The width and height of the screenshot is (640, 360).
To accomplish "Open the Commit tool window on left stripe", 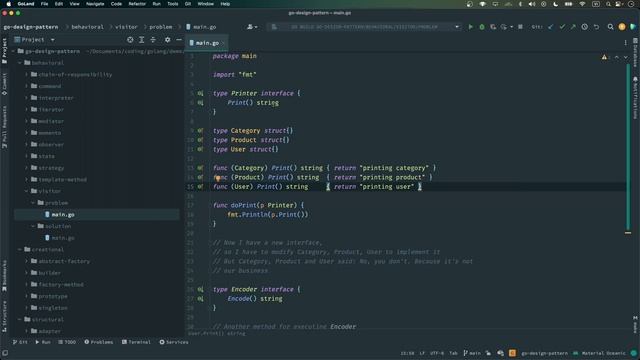I will pyautogui.click(x=4, y=84).
